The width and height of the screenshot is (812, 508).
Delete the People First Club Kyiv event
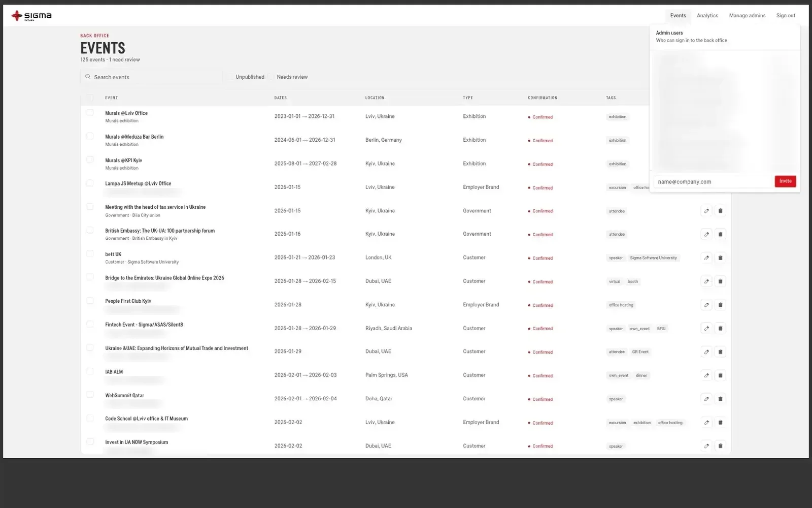pyautogui.click(x=720, y=305)
